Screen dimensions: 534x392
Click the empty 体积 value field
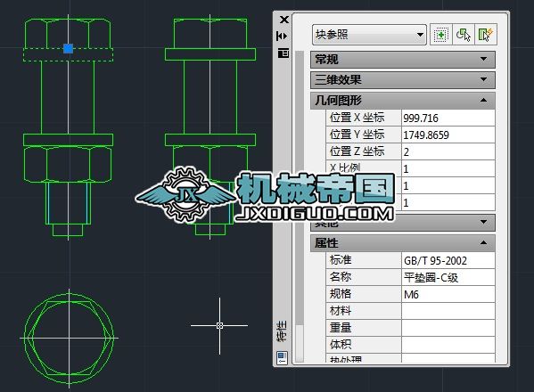click(x=448, y=345)
